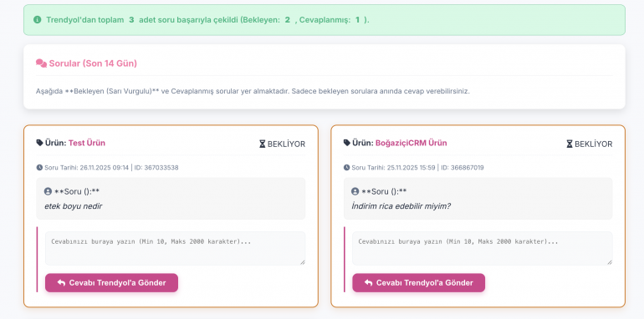This screenshot has height=319, width=644.
Task: Click the clock icon beside 26.11.2025 09:14
Action: (x=39, y=167)
